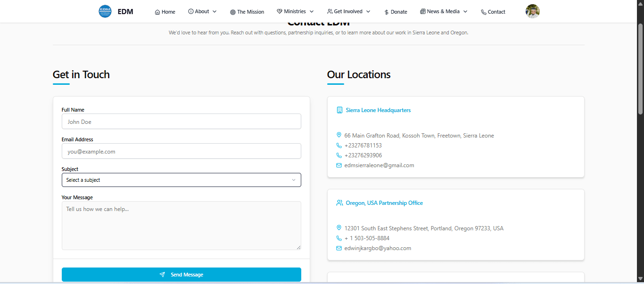Click the Sierra Leone Headquarters title
The image size is (644, 284).
(x=378, y=110)
